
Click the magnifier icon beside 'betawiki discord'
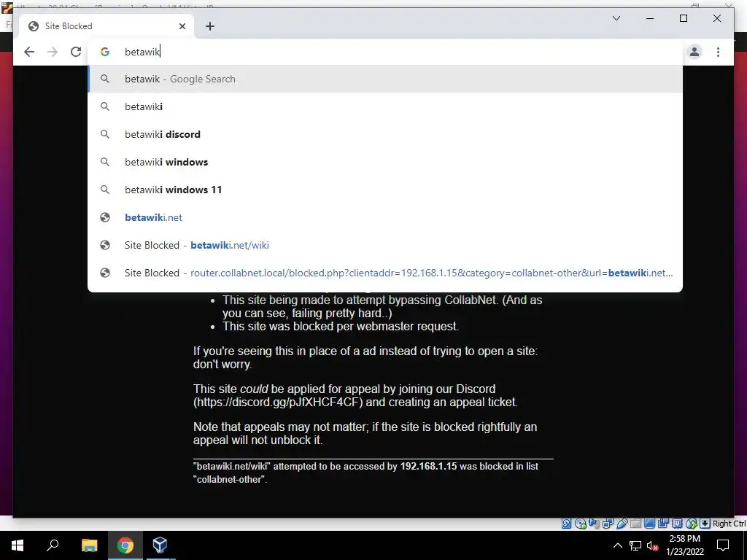coord(105,134)
